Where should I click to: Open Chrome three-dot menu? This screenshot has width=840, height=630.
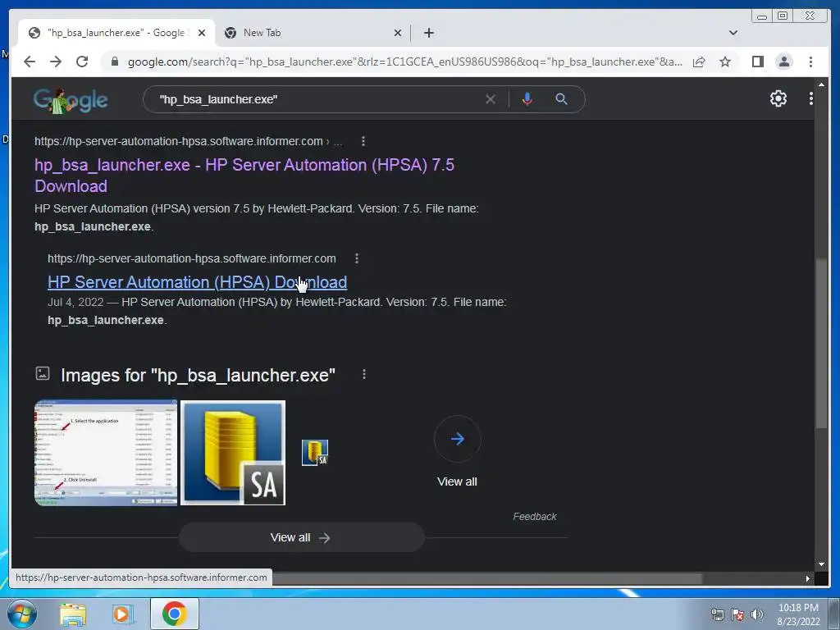click(x=810, y=62)
